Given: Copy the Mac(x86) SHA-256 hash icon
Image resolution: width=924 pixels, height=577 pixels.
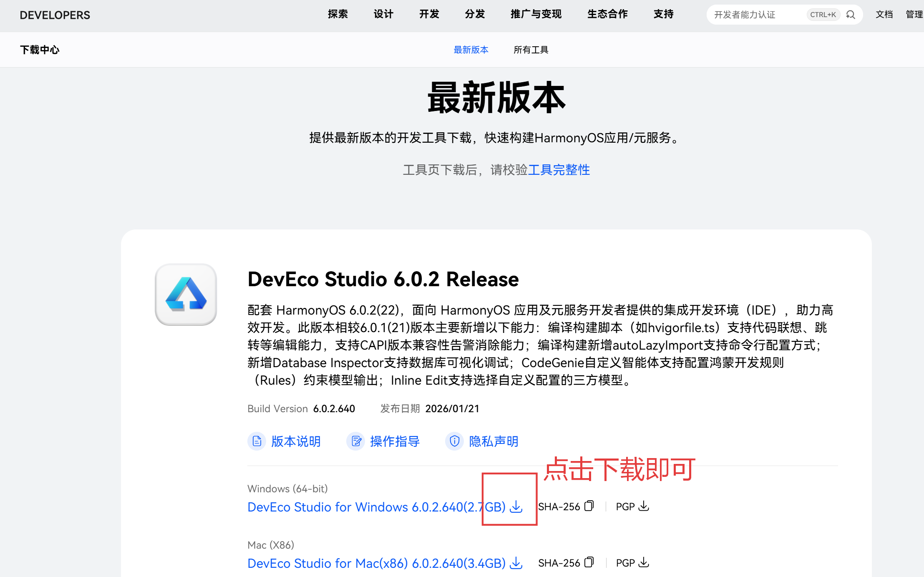Looking at the screenshot, I should tap(589, 562).
